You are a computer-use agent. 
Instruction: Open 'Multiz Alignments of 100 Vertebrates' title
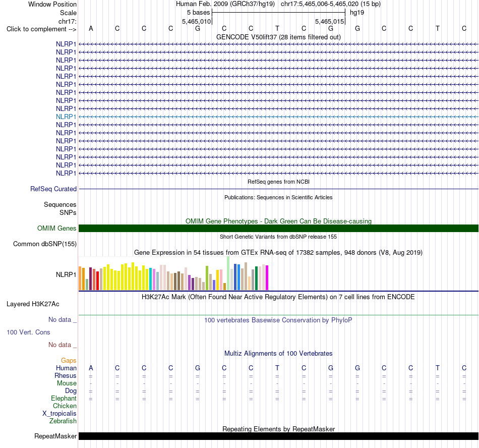[x=278, y=354]
